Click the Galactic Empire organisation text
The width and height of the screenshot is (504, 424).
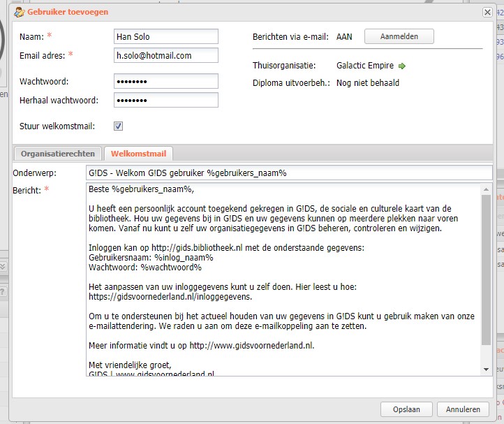pyautogui.click(x=365, y=66)
